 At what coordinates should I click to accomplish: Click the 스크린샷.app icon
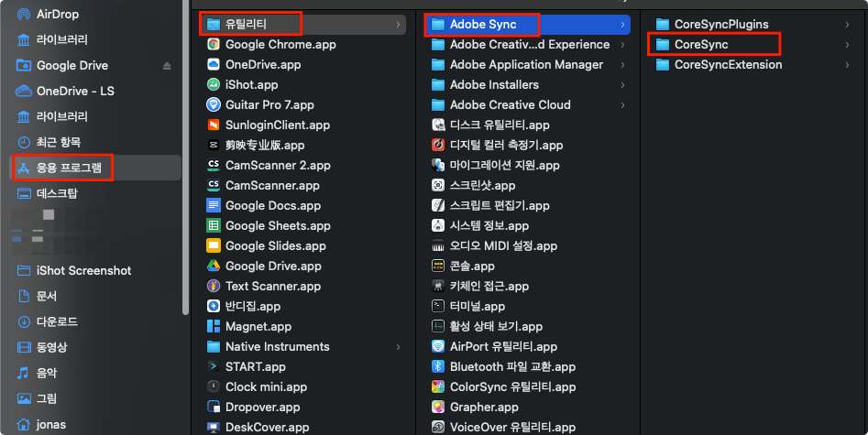pos(438,185)
